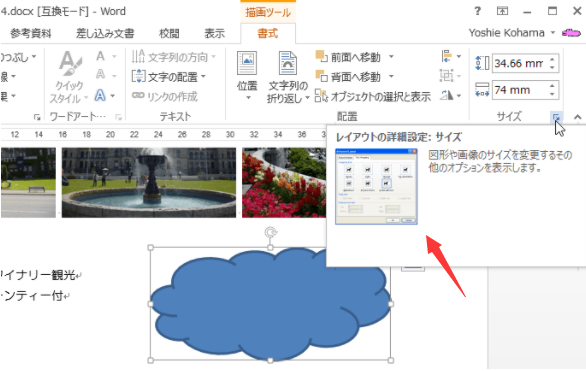Image resolution: width=586 pixels, height=371 pixels.
Task: Open text effects A icon
Action: coord(100,95)
